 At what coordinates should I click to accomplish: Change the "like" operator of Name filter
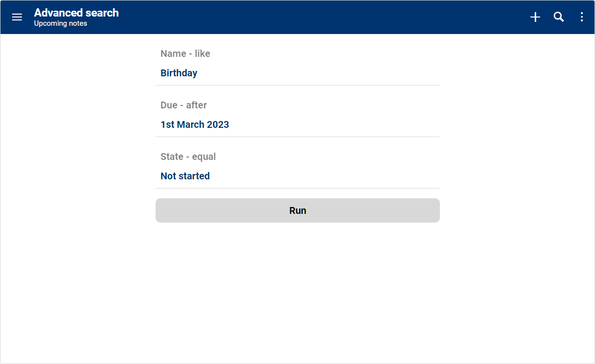[203, 53]
